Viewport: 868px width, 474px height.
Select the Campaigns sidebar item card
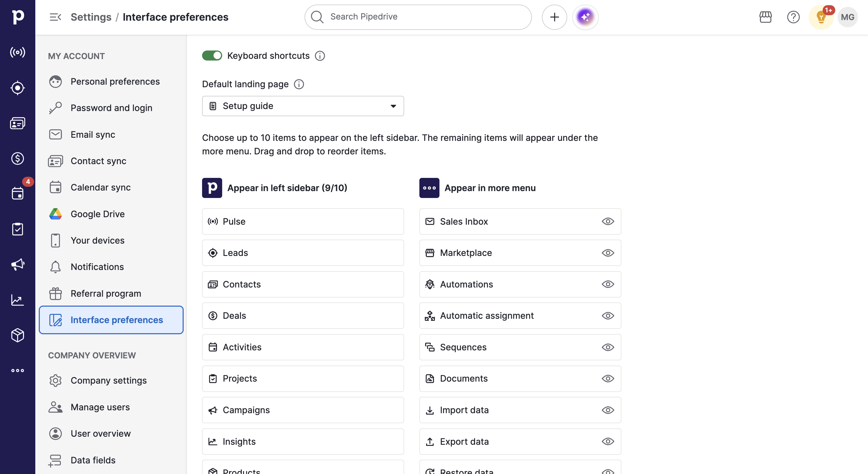coord(303,410)
